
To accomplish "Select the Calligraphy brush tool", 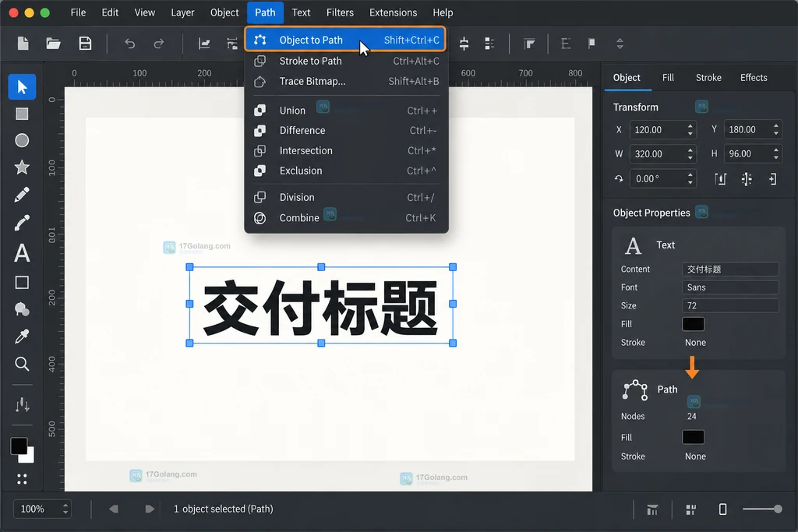I will [x=22, y=222].
